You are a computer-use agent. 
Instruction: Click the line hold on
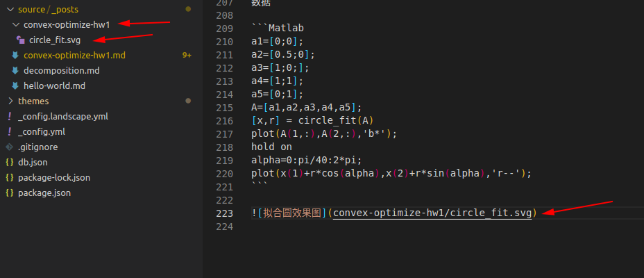coord(271,147)
